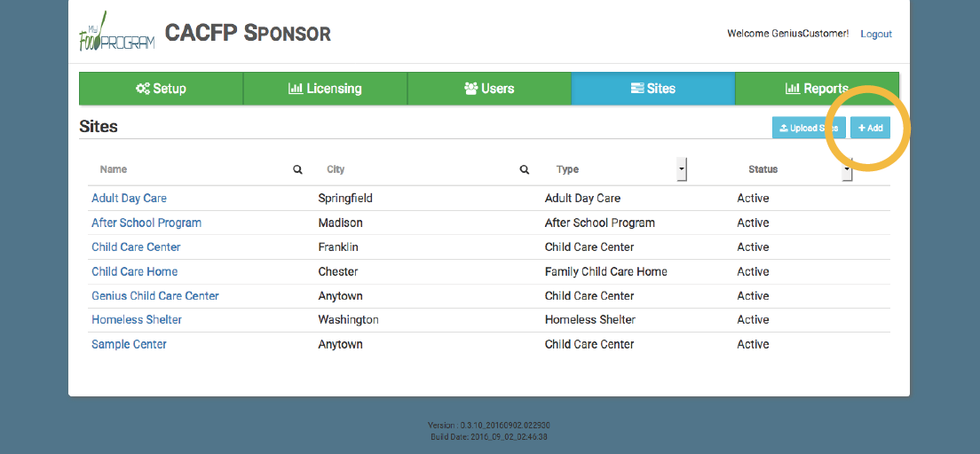The width and height of the screenshot is (980, 454).
Task: Switch to the Users tab
Action: [489, 89]
